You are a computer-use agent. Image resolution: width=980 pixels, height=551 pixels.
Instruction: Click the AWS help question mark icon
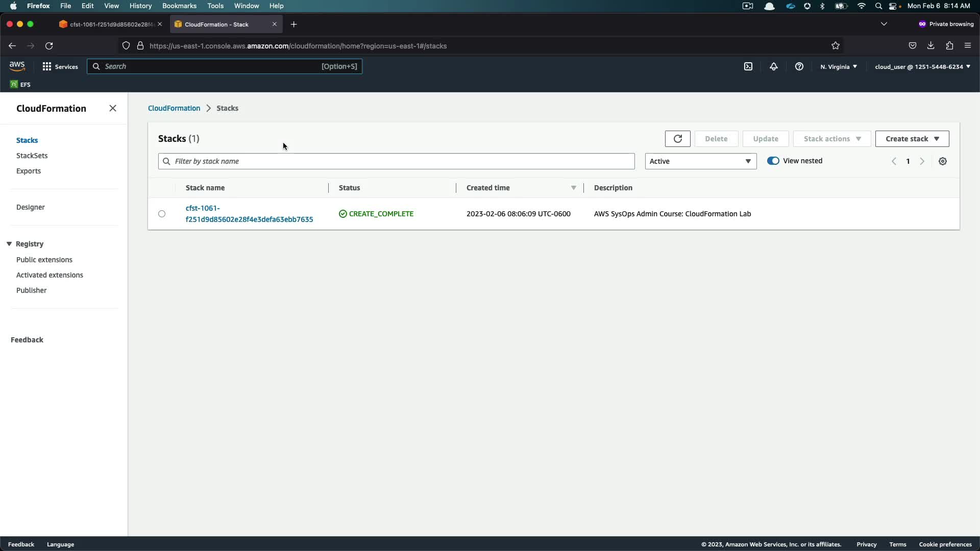[x=799, y=66]
